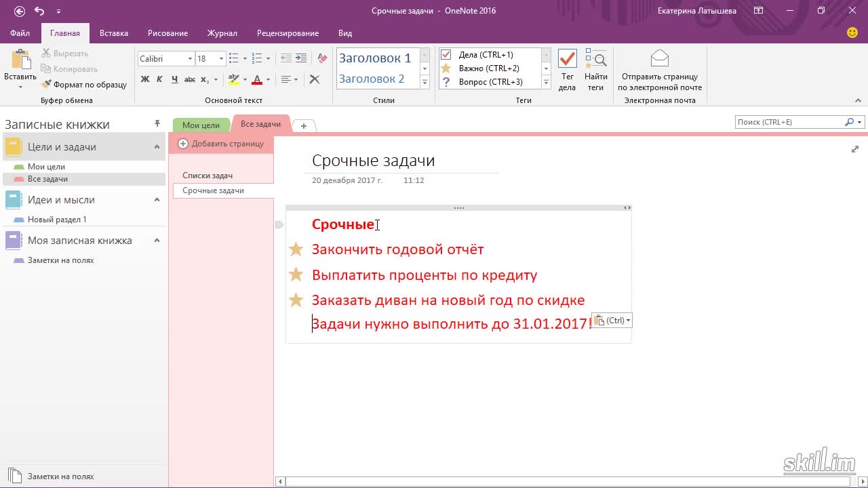Apply Заголовок 1 style
This screenshot has width=868, height=488.
[375, 58]
